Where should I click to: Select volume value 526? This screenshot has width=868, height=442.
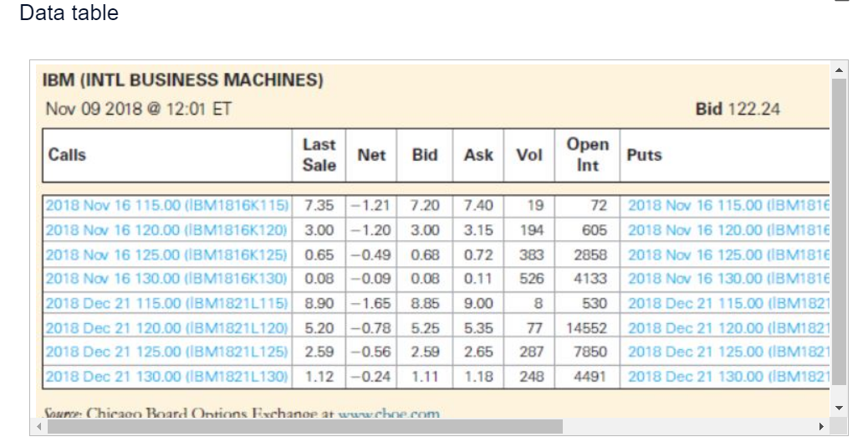pyautogui.click(x=532, y=279)
